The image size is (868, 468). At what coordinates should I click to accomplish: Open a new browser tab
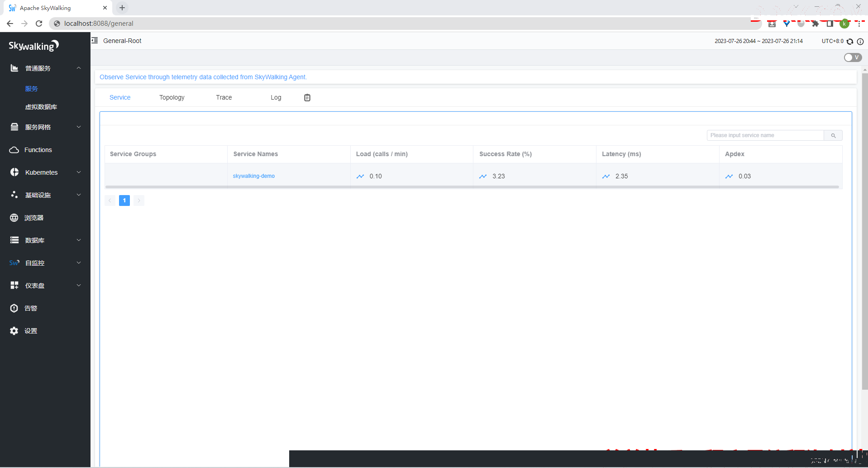click(x=122, y=8)
